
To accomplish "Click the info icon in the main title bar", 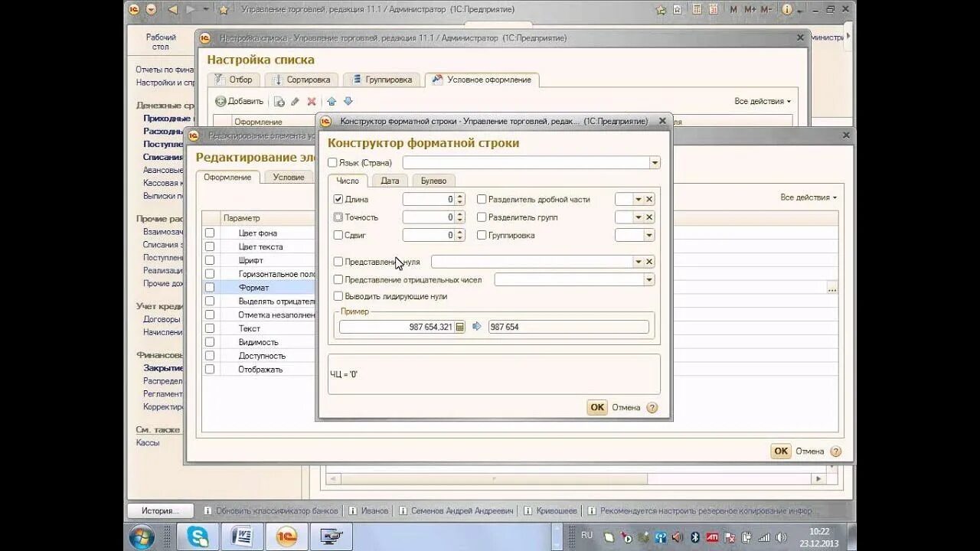I will [x=786, y=9].
